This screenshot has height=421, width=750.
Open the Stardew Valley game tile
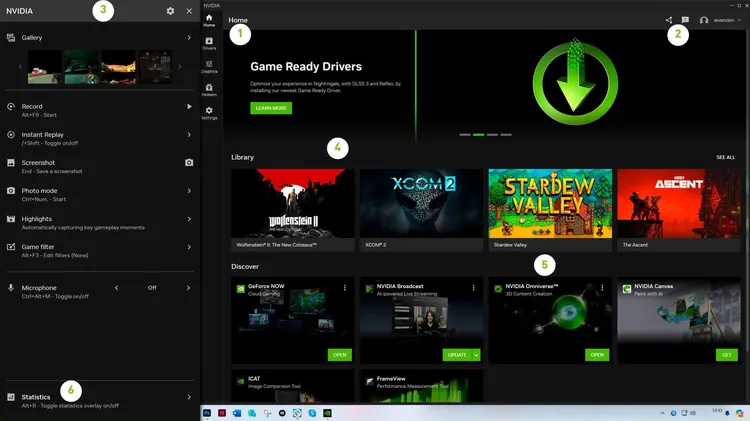coord(550,210)
